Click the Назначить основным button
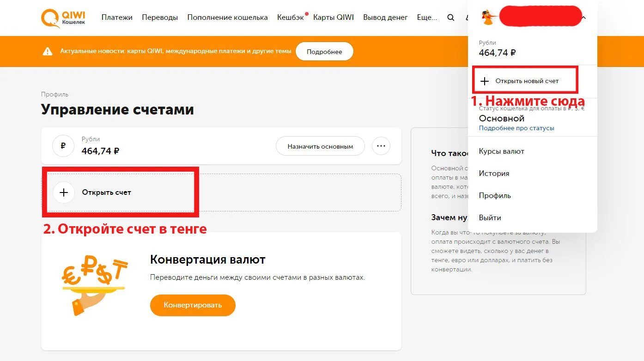The height and width of the screenshot is (361, 644). coord(320,146)
